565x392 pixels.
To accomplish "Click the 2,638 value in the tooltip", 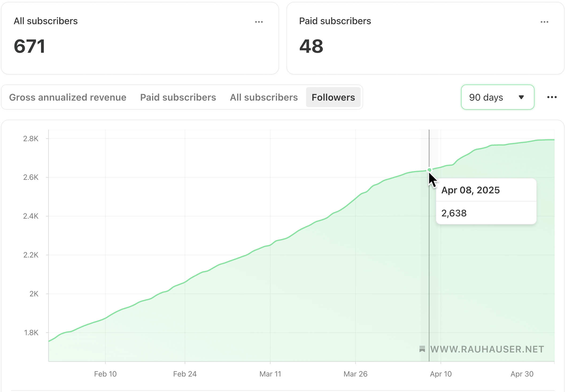I will coord(454,213).
